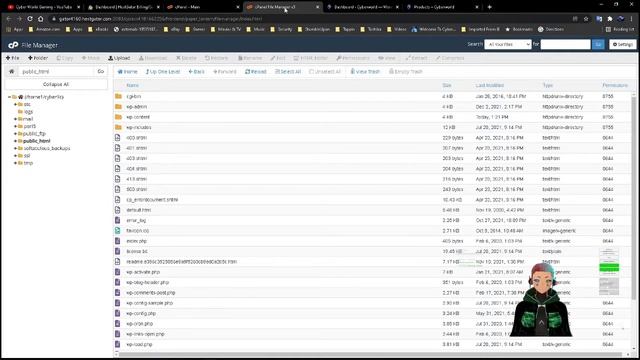Reload the file listing

tap(256, 71)
